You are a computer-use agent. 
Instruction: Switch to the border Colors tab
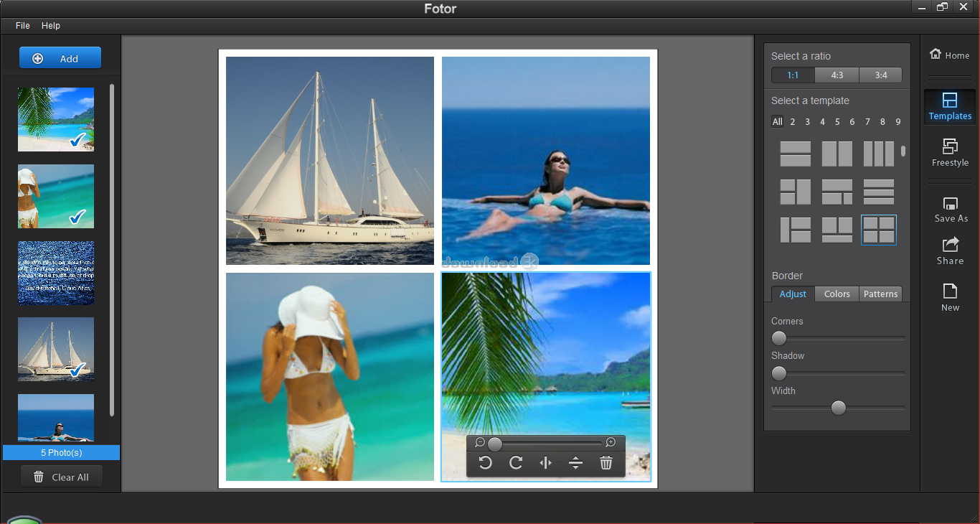[837, 294]
